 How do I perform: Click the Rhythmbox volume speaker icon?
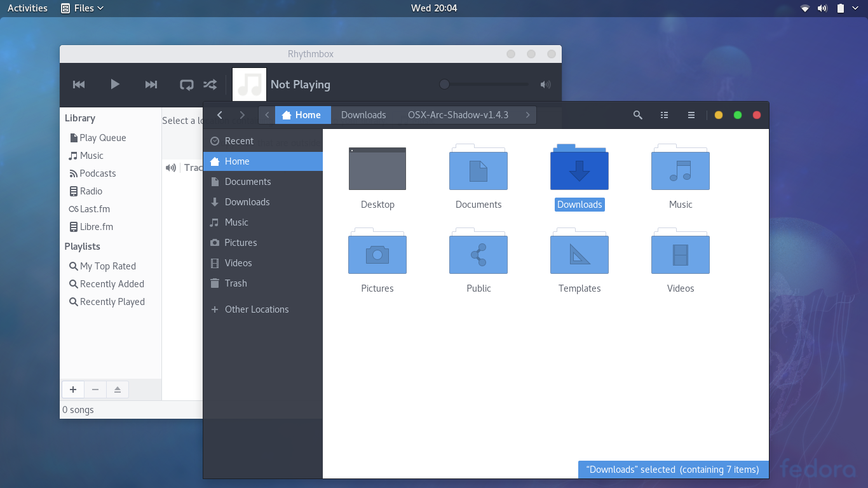[x=545, y=85]
